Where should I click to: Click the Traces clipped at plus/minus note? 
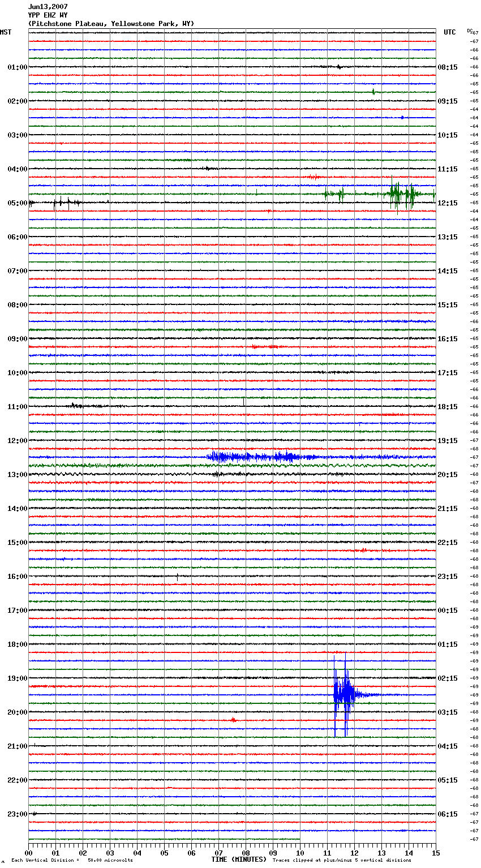[342, 861]
